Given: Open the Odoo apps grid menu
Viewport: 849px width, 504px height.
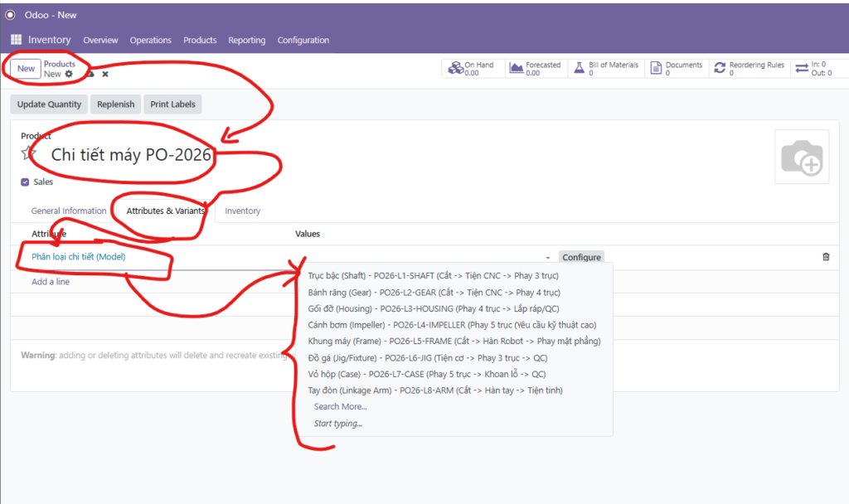Looking at the screenshot, I should pyautogui.click(x=17, y=40).
